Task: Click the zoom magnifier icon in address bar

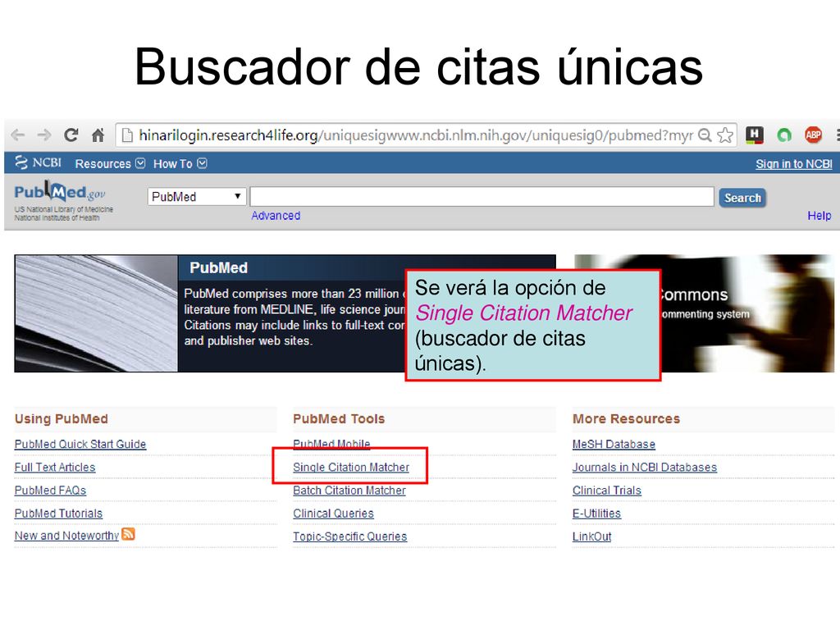Action: [x=705, y=135]
